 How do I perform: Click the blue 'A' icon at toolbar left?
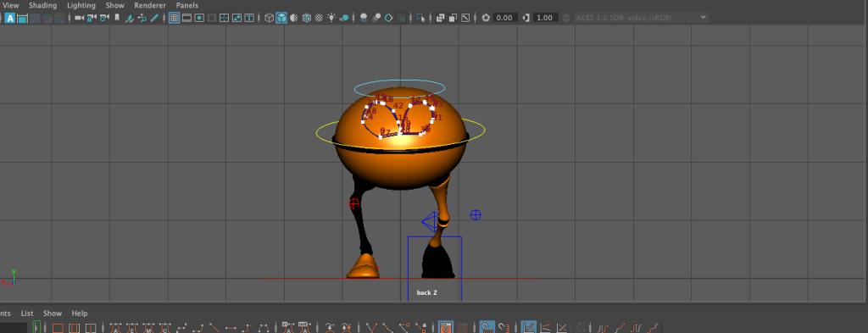point(10,18)
